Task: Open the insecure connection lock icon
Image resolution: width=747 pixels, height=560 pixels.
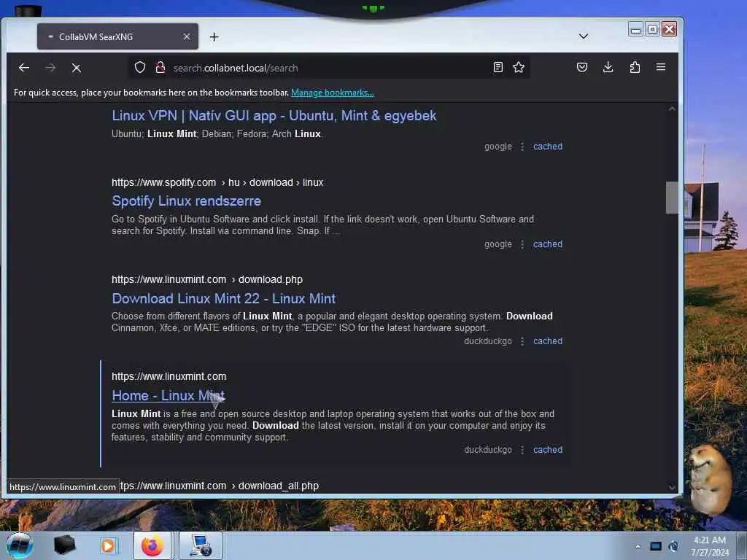Action: (x=160, y=68)
